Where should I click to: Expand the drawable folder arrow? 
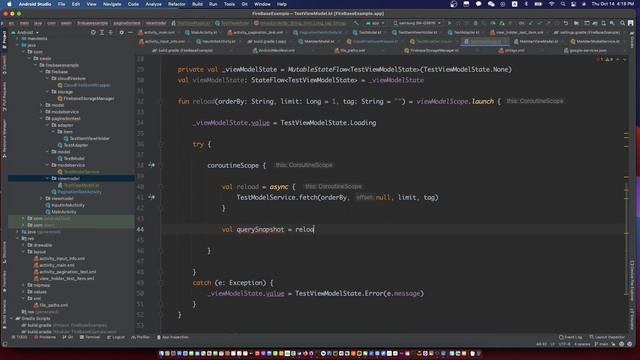point(24,245)
